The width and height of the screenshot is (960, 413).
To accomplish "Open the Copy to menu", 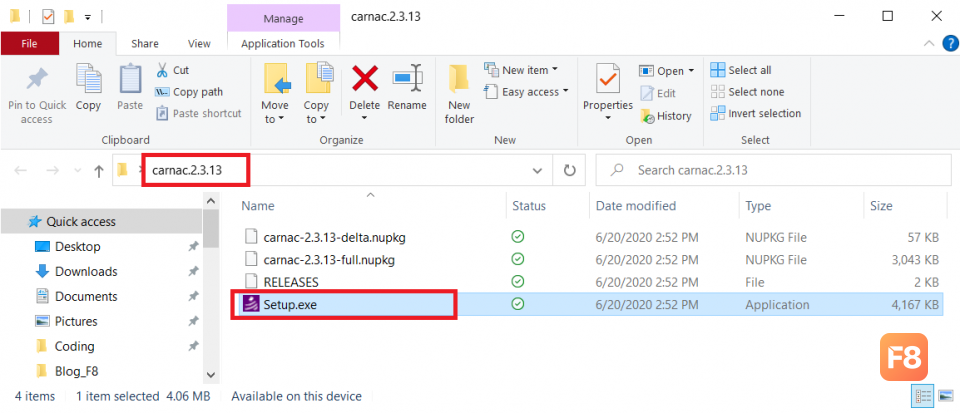I will click(317, 93).
